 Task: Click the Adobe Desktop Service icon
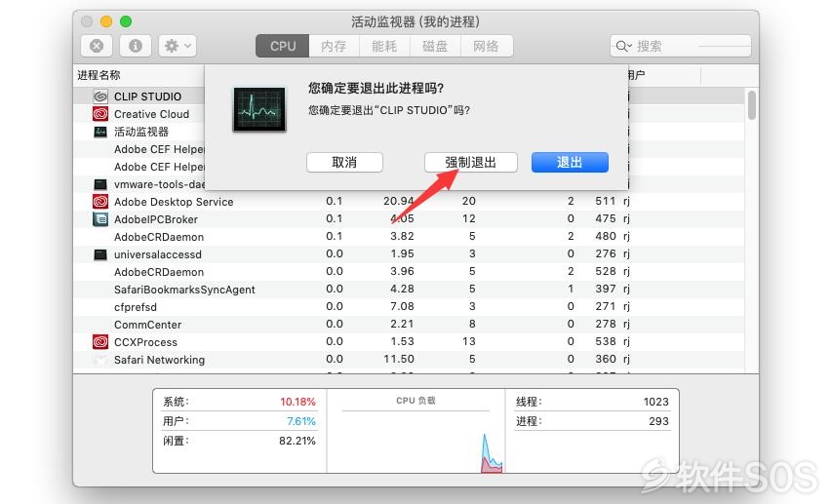tap(100, 202)
